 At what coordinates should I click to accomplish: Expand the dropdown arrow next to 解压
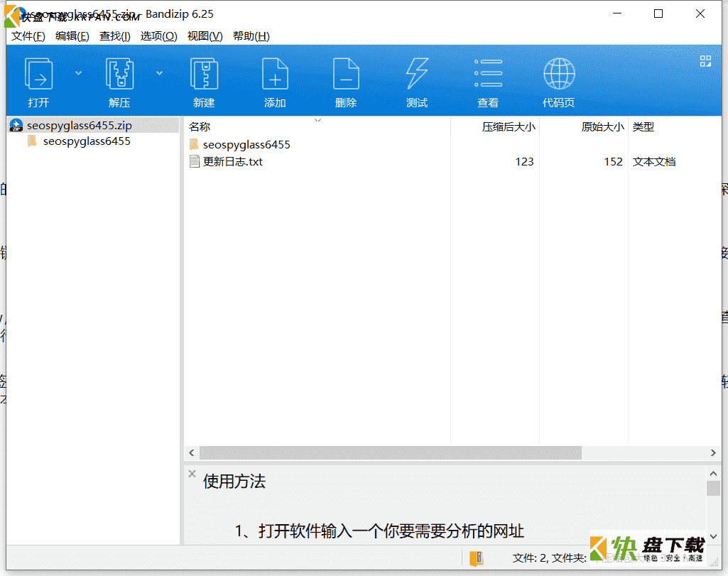pyautogui.click(x=159, y=73)
